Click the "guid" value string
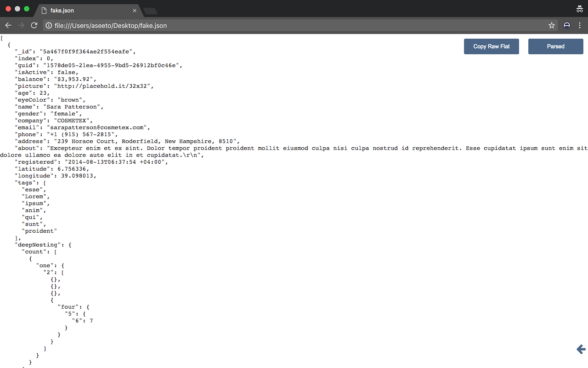The height and width of the screenshot is (368, 588). [x=113, y=65]
